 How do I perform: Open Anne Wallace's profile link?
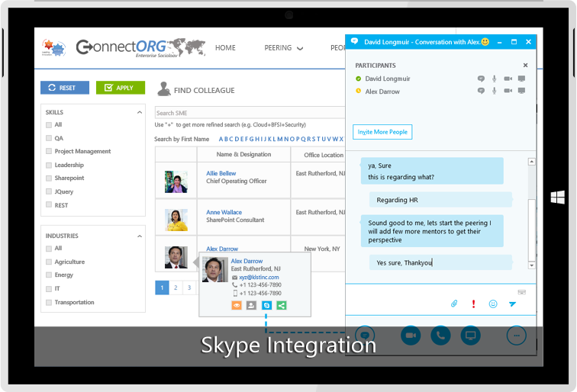pos(224,212)
